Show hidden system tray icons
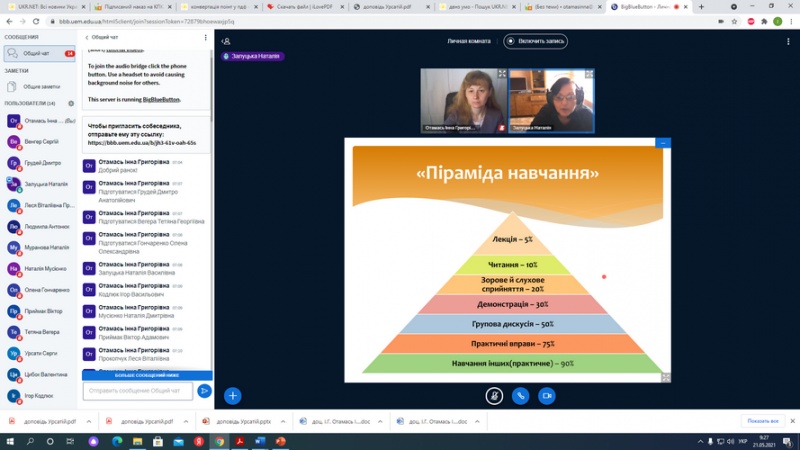This screenshot has height=450, width=800. tap(700, 441)
